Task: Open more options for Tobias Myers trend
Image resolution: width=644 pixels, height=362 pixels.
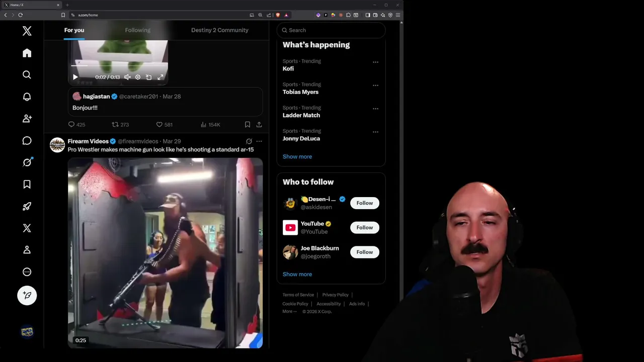Action: pos(375,85)
